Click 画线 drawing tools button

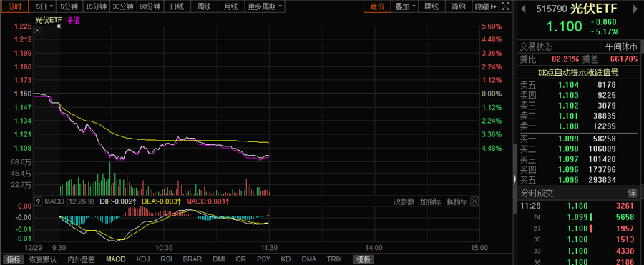[431, 6]
